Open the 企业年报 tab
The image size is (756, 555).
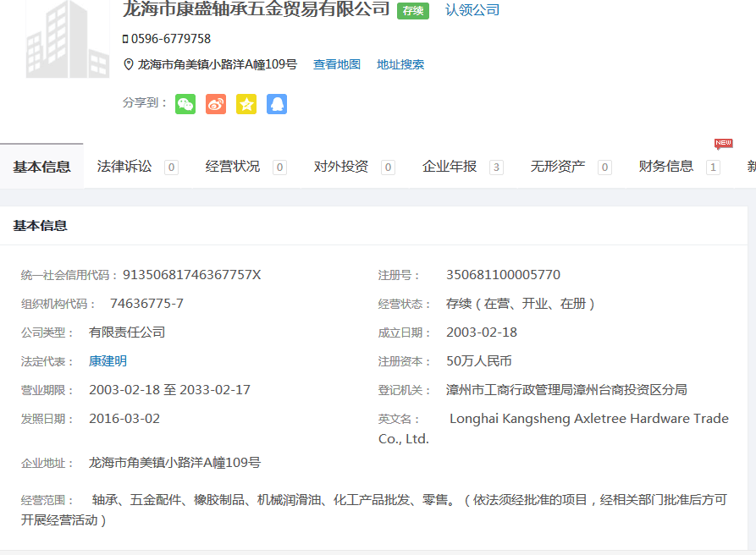(450, 167)
